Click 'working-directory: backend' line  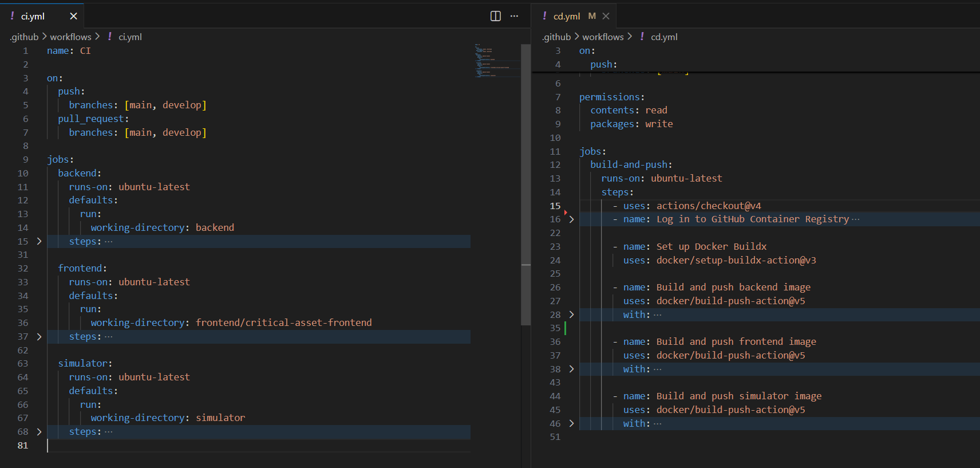click(x=163, y=227)
